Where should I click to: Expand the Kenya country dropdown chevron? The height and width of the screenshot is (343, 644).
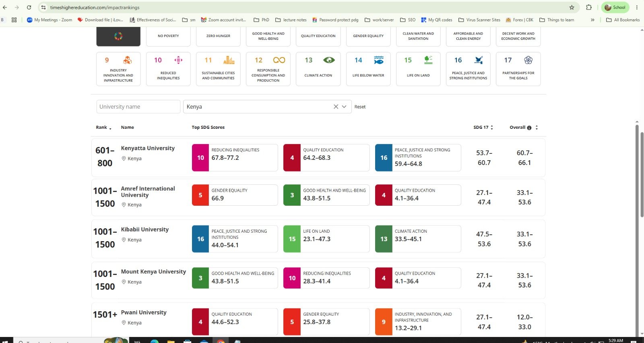tap(344, 107)
